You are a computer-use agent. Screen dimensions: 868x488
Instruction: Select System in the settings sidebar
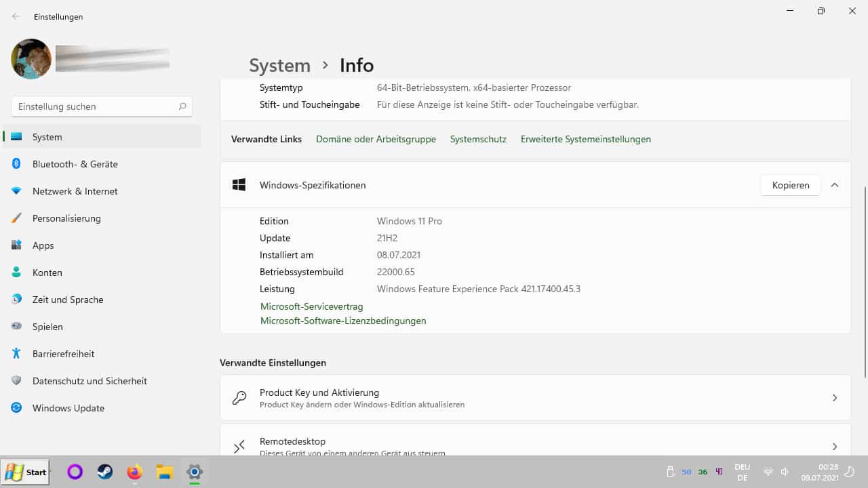point(102,137)
